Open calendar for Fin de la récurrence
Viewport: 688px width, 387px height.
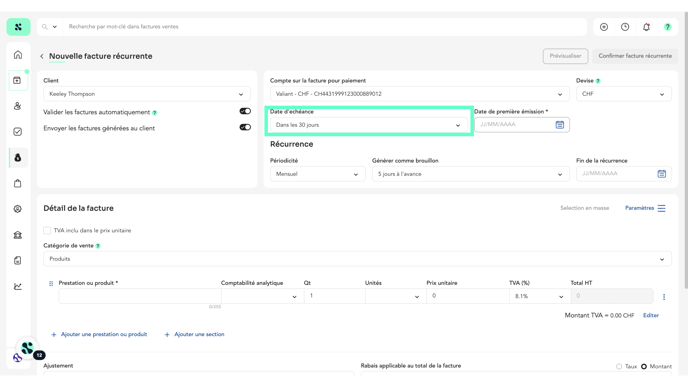pyautogui.click(x=662, y=174)
